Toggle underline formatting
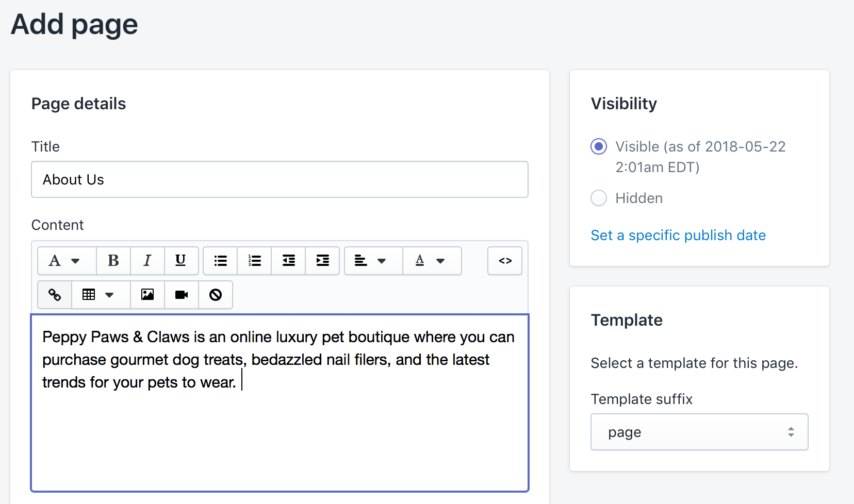 (181, 261)
